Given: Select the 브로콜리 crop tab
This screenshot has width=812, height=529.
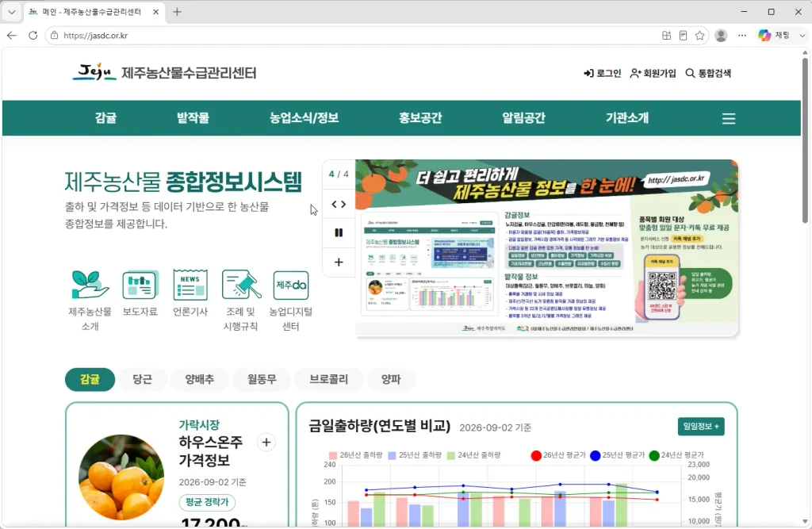Looking at the screenshot, I should 328,379.
